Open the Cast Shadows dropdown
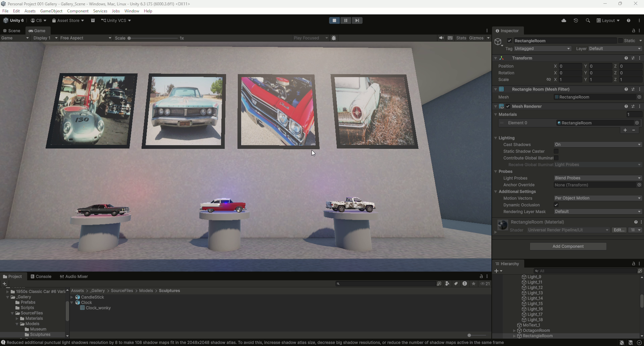Viewport: 644px width, 346px height. 598,145
